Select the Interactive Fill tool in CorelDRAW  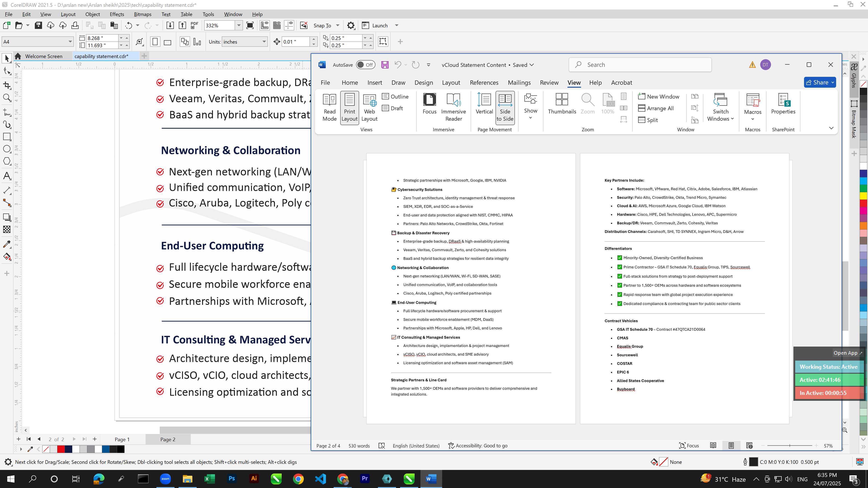[7, 257]
